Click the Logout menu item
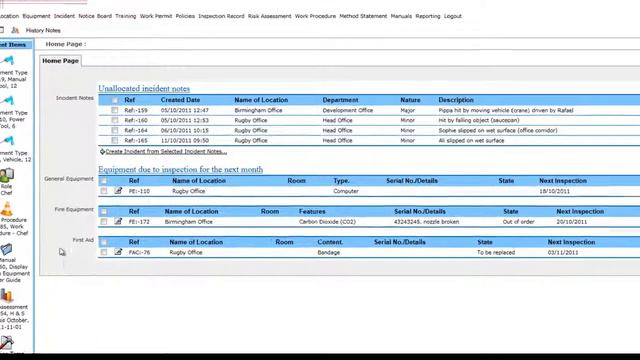640x360 pixels. (x=453, y=16)
